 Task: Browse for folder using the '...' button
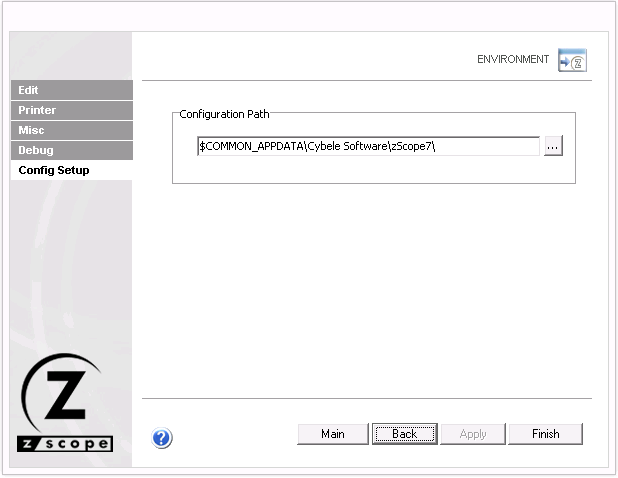coord(554,146)
